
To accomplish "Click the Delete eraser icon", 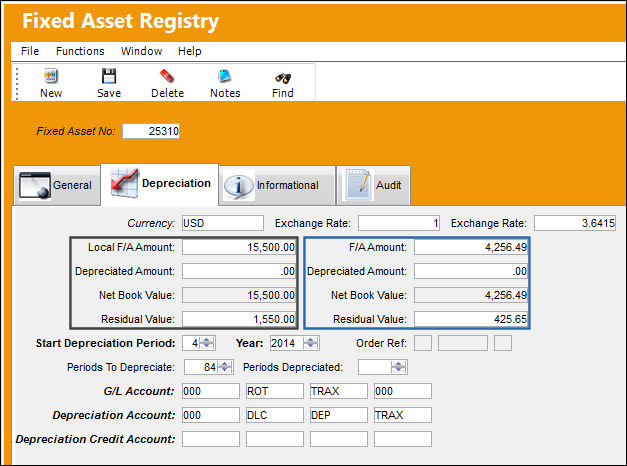I will [167, 76].
